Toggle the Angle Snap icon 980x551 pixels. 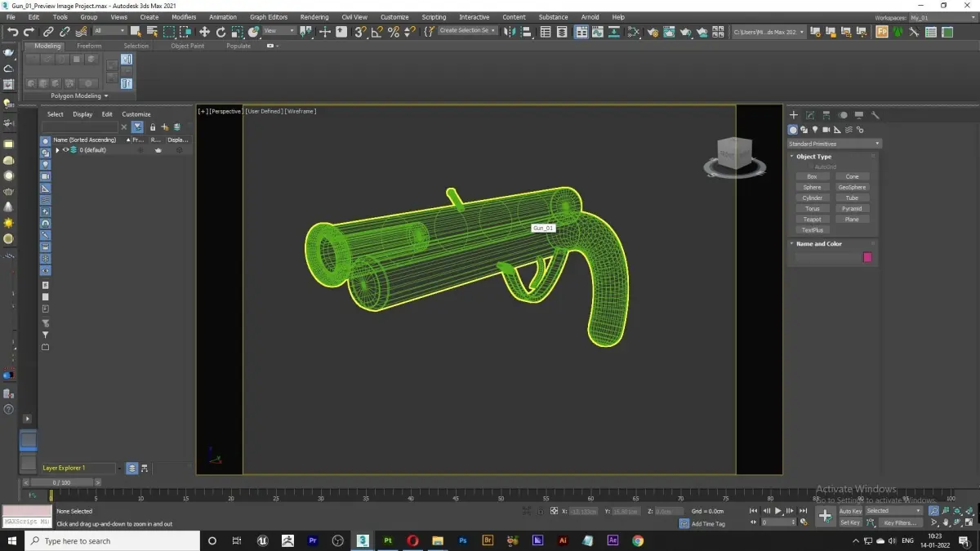pyautogui.click(x=376, y=32)
